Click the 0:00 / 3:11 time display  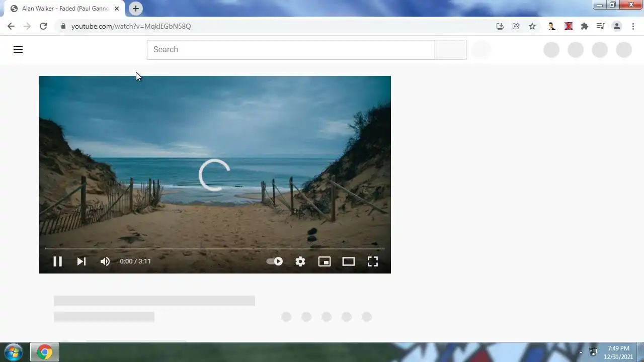[x=135, y=261]
